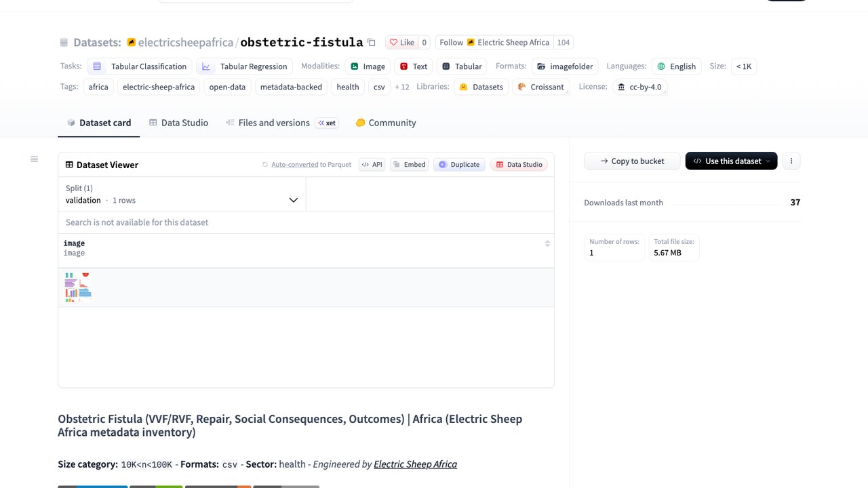Viewport: 868px width, 488px height.
Task: Follow Electric Sheep Africa
Action: pos(494,42)
